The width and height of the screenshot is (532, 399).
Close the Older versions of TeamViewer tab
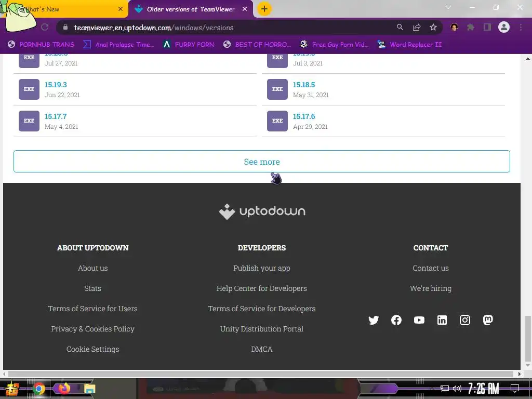pyautogui.click(x=245, y=9)
